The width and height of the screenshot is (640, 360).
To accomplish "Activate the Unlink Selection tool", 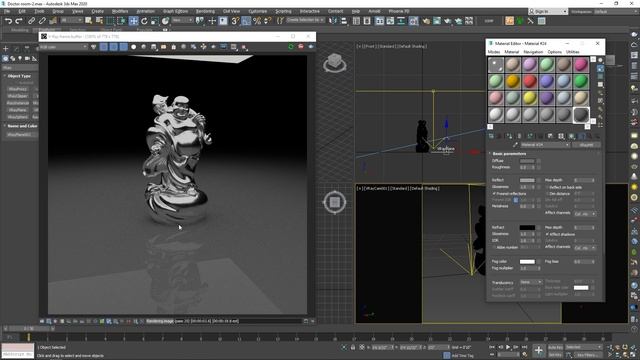I will coord(42,20).
